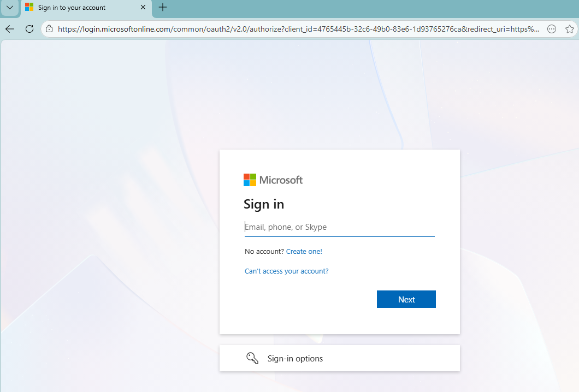Image resolution: width=579 pixels, height=392 pixels.
Task: Click the Microsoft logo
Action: tap(273, 180)
